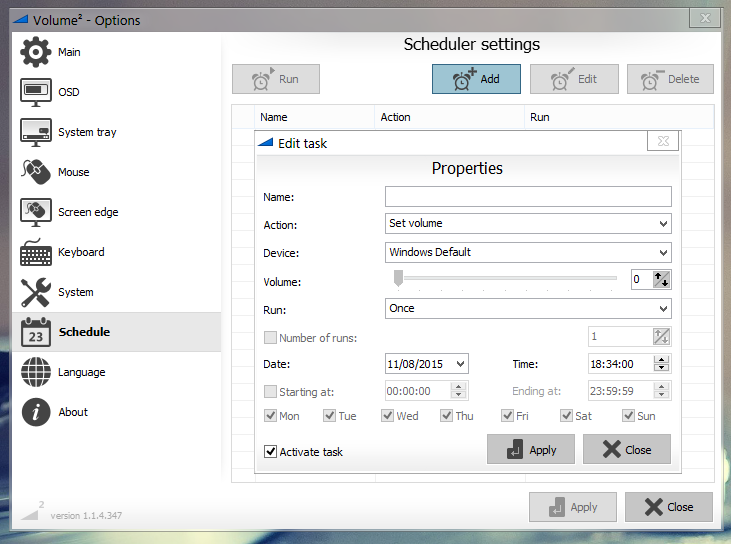Enable the Number of runs checkbox
This screenshot has height=544, width=731.
tap(270, 337)
